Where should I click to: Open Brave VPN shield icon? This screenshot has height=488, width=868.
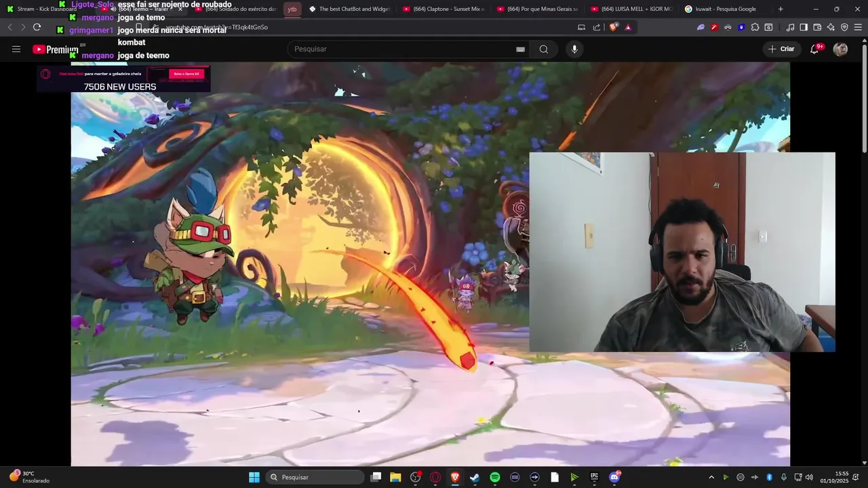click(844, 27)
